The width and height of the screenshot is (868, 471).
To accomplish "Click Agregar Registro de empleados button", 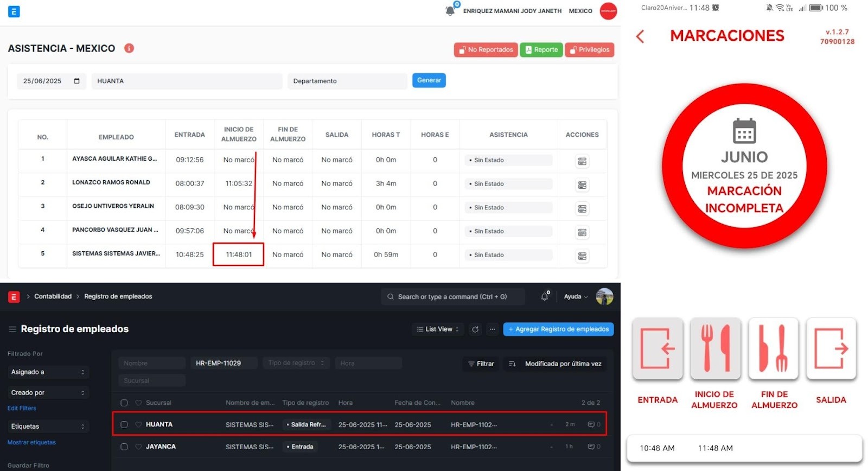I will click(558, 329).
